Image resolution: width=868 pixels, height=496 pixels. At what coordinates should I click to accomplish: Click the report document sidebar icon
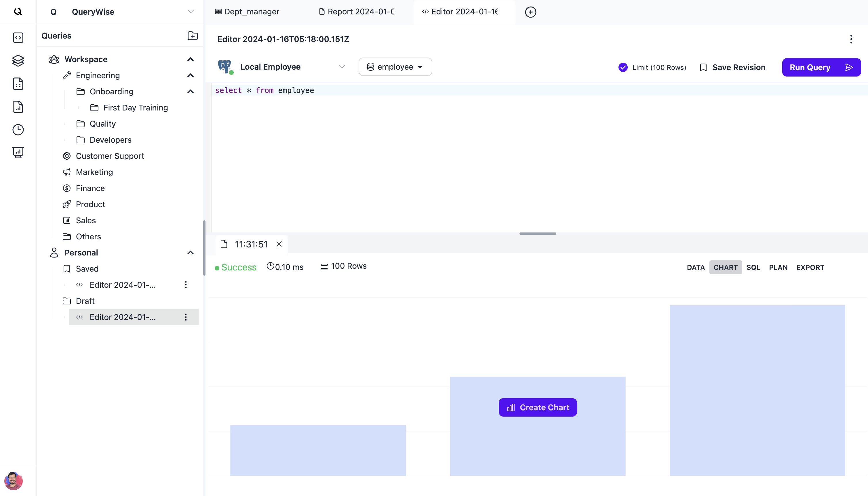(18, 107)
